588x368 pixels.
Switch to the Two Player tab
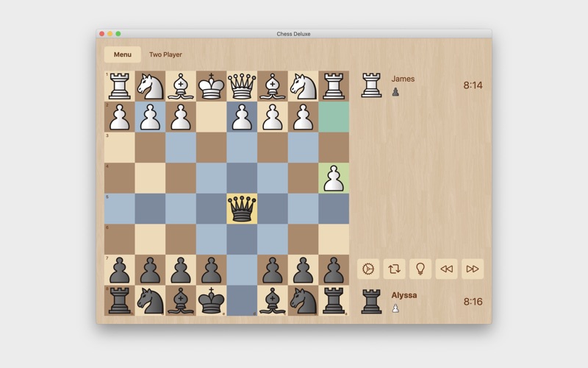[165, 54]
